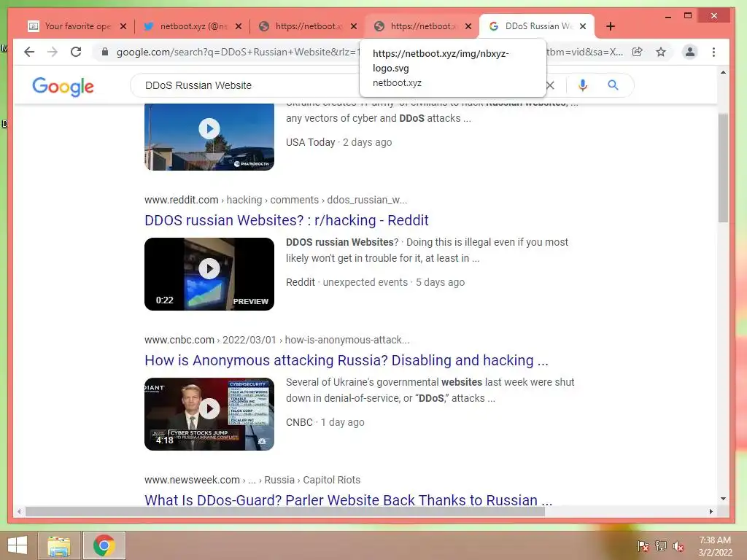Open network status tray icon
This screenshot has width=747, height=560.
pos(661,545)
